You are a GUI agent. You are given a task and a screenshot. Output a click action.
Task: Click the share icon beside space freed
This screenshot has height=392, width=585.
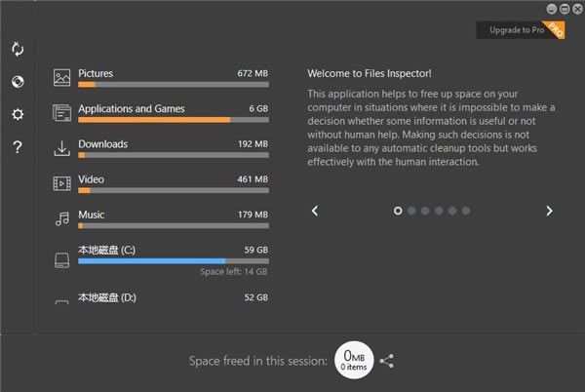click(x=386, y=361)
